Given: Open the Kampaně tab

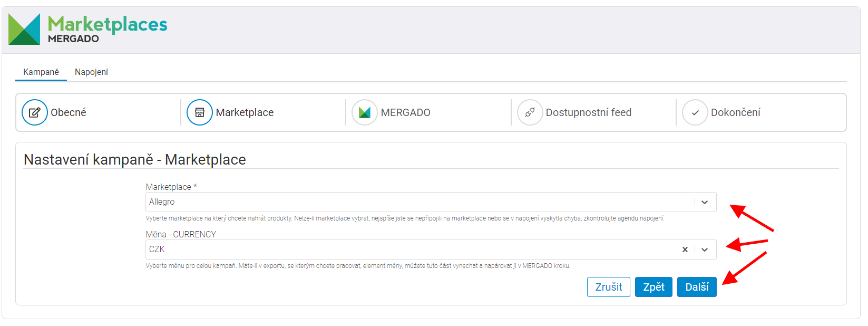Looking at the screenshot, I should [41, 72].
